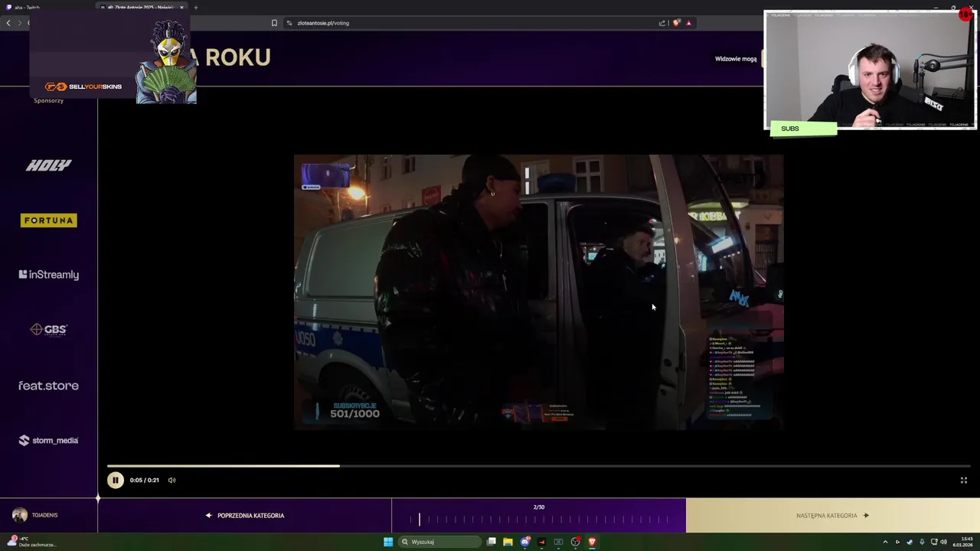Open the feat.store sponsor logo
980x551 pixels.
(x=49, y=386)
